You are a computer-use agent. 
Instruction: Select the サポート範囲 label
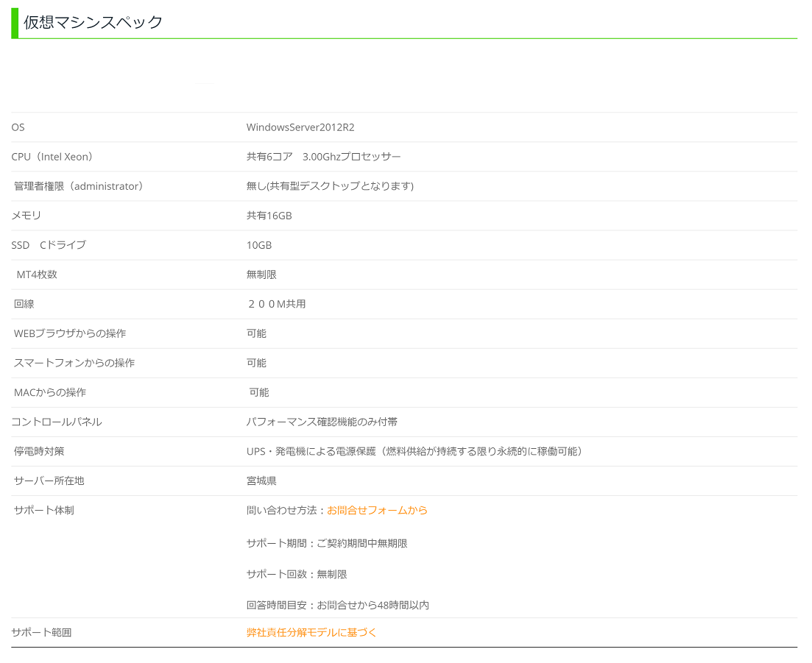41,633
